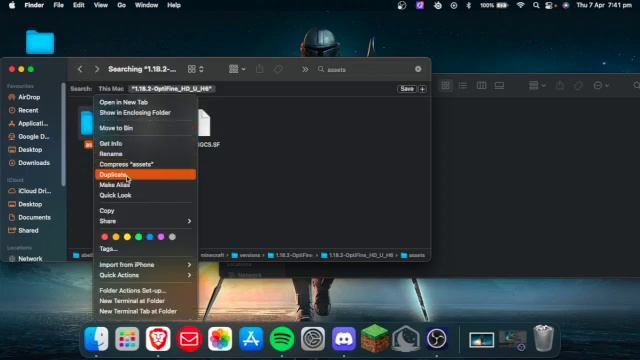Viewport: 640px width, 360px height.
Task: Apply the blue tag color
Action: coord(150,237)
